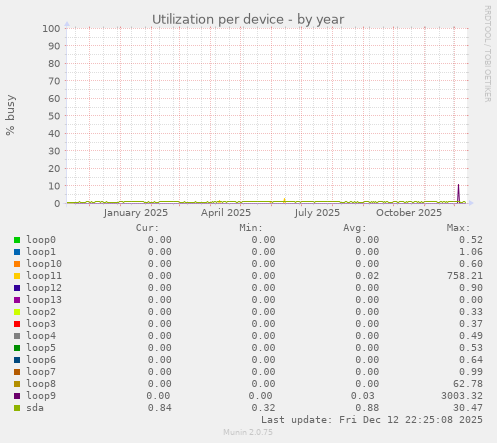Click loop9 max value 3003.32
497x443 pixels.
pyautogui.click(x=462, y=396)
